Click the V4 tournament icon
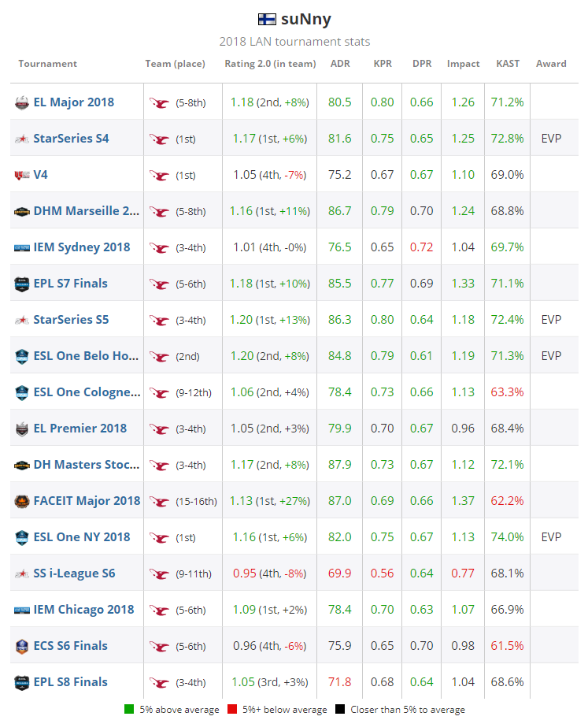Screen dimensions: 588x720 pos(23,174)
